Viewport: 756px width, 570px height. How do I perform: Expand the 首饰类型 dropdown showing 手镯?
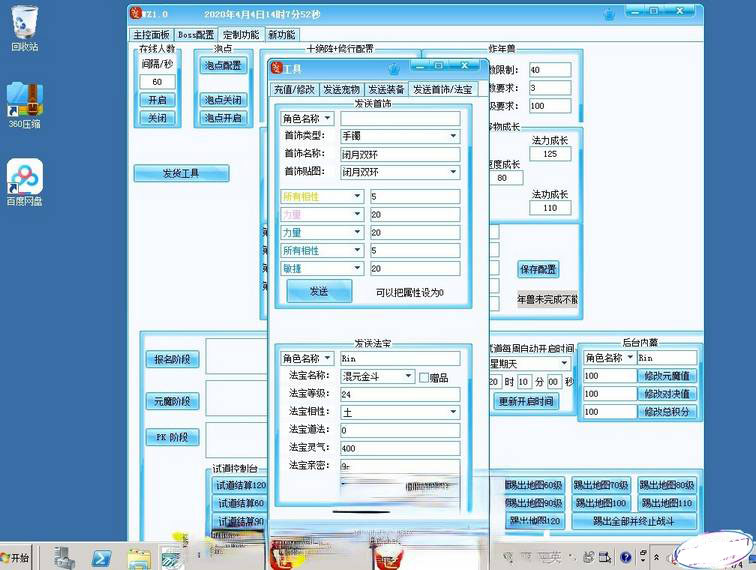tap(452, 136)
